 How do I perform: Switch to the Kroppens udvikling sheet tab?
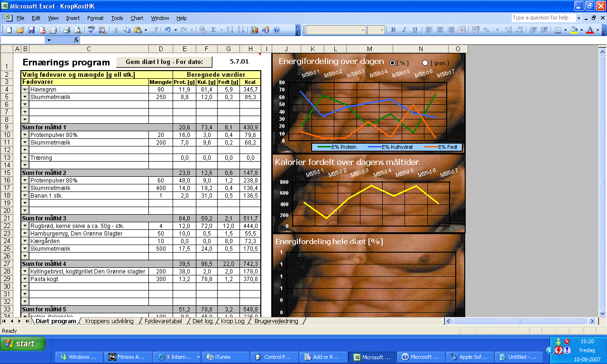(110, 321)
